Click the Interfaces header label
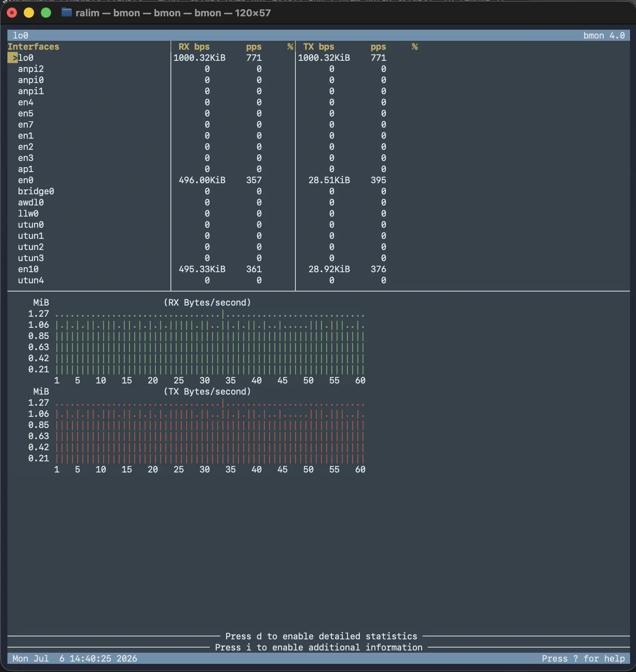The height and width of the screenshot is (672, 636). tap(33, 47)
